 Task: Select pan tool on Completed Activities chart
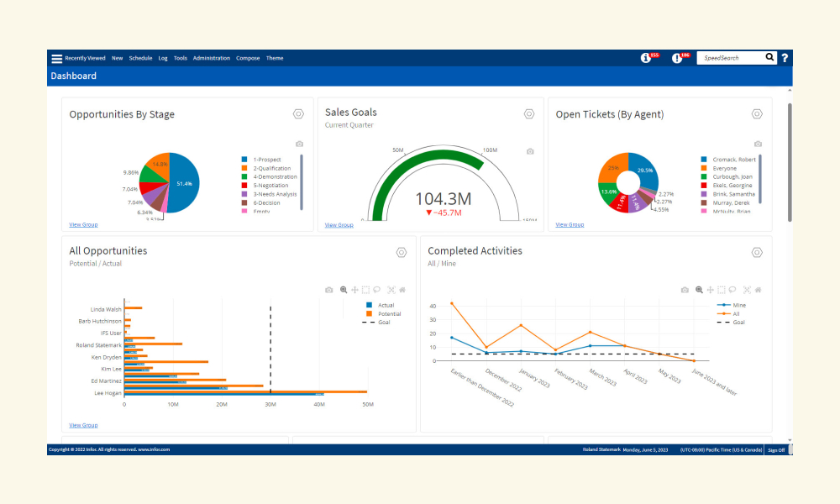coord(711,290)
